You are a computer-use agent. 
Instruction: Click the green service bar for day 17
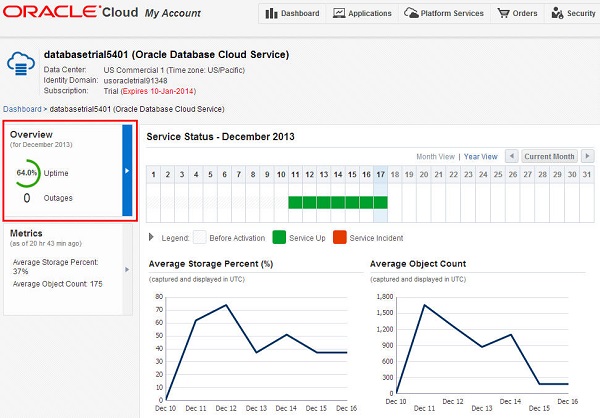point(380,202)
